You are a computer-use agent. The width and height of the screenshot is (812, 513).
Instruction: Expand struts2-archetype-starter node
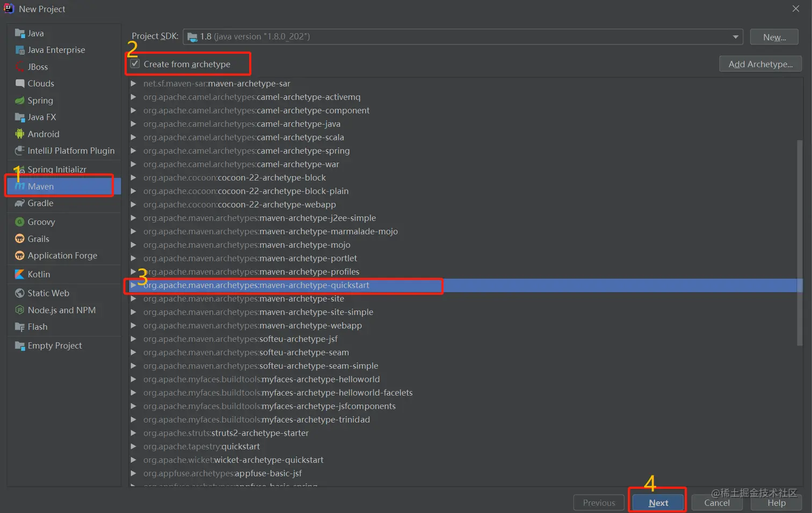coord(133,432)
